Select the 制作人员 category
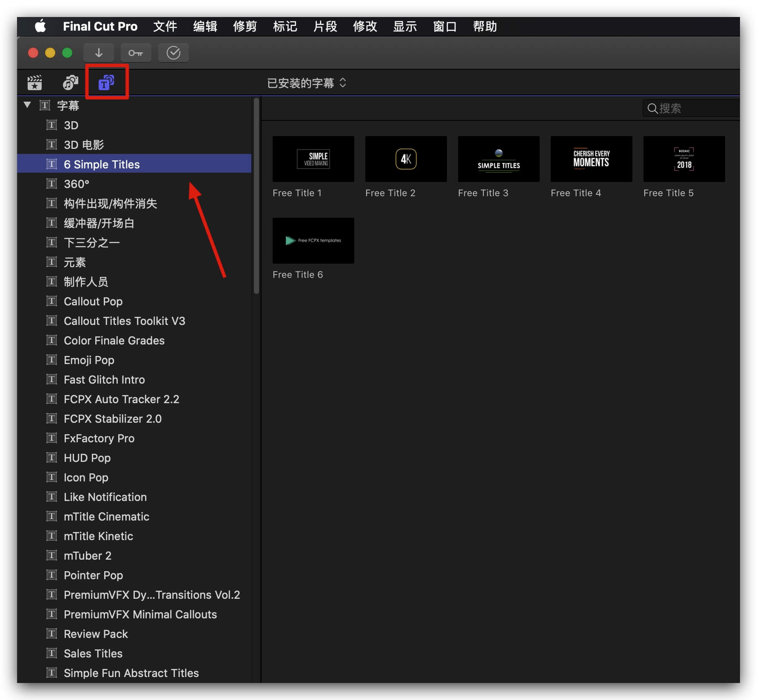Screen dimensions: 757x700 point(135,282)
